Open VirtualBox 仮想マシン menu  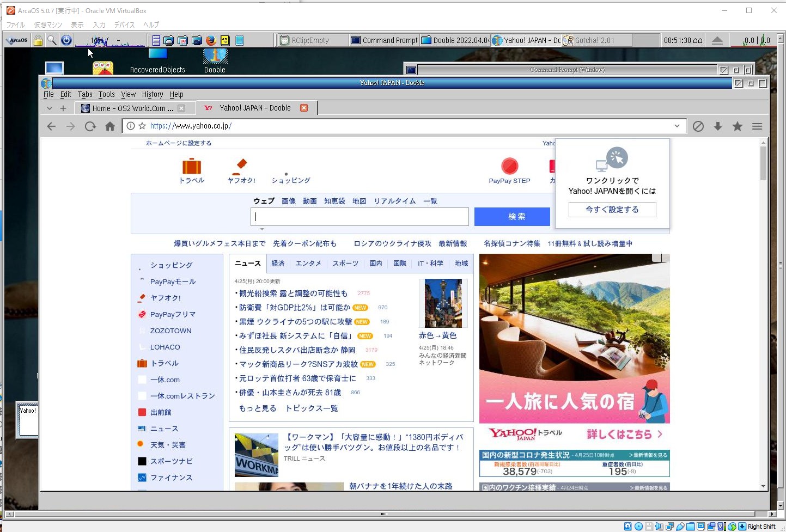coord(48,25)
